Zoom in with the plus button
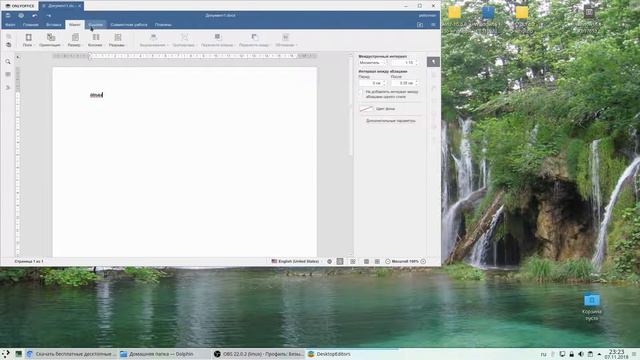640x360 pixels. 423,261
